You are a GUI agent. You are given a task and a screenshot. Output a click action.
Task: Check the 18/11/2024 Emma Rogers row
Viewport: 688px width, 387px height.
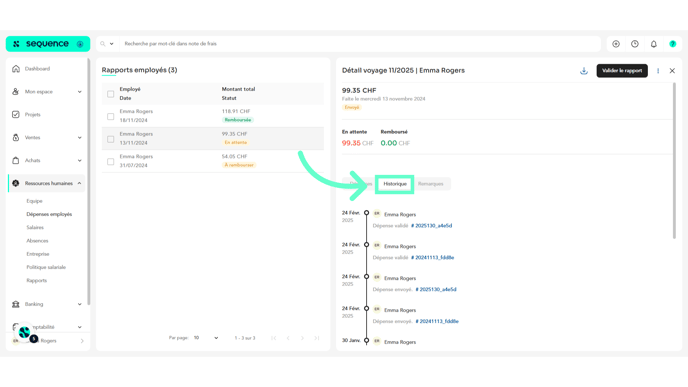coord(111,116)
